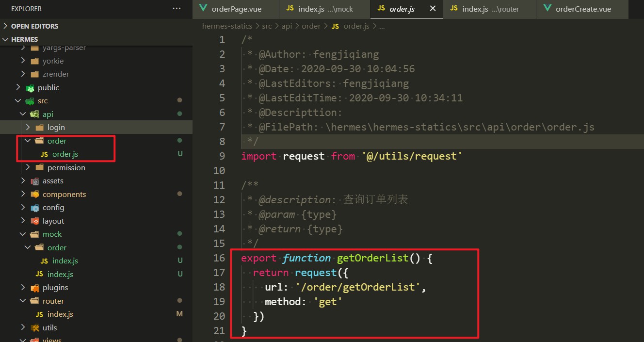This screenshot has height=342, width=644.
Task: Click the Vue icon on orderCreate.vue tab
Action: 547,9
